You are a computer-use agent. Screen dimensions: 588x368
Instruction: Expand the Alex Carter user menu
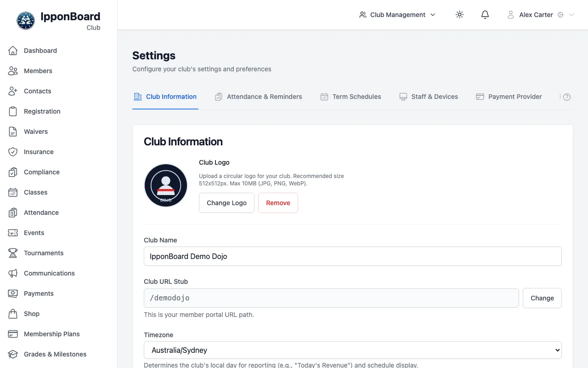pos(541,15)
